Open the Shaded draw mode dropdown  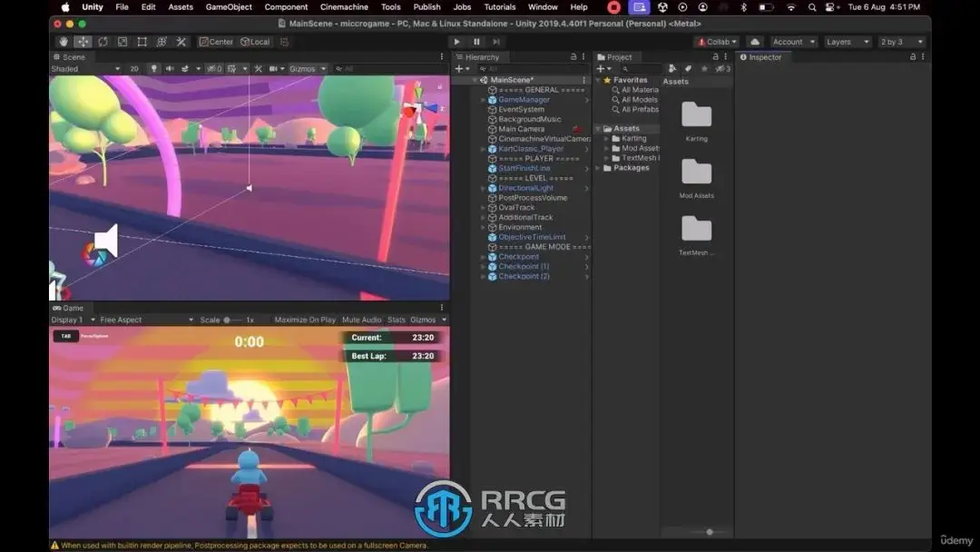85,69
